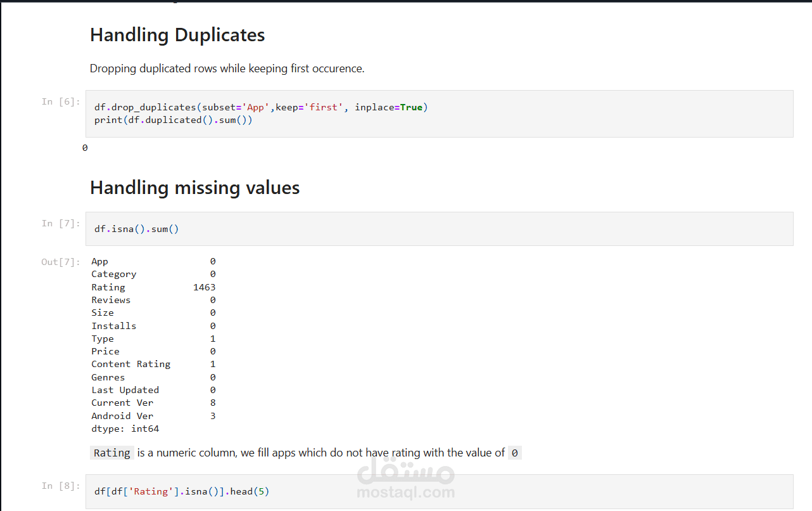Click the 'In [7]:' cell prompt
812x511 pixels.
coord(61,223)
